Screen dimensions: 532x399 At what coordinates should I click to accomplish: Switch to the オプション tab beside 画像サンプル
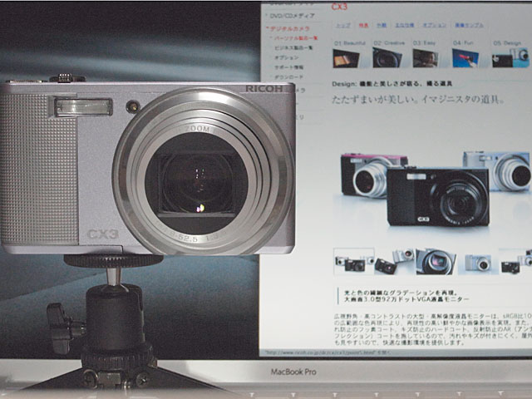pyautogui.click(x=434, y=25)
